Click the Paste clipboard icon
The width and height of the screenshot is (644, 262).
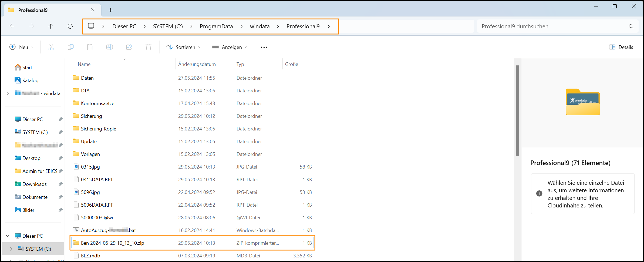click(90, 47)
